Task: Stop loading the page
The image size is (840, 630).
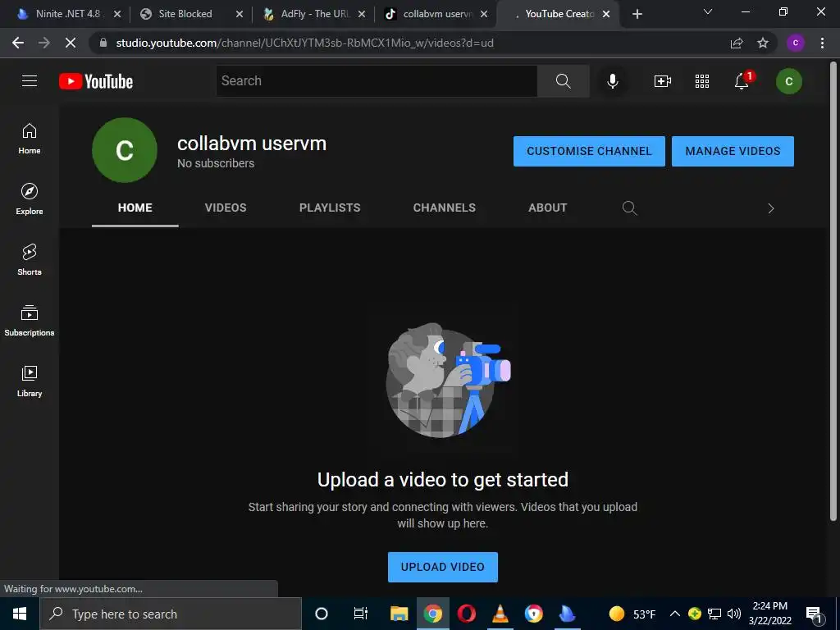Action: [71, 43]
